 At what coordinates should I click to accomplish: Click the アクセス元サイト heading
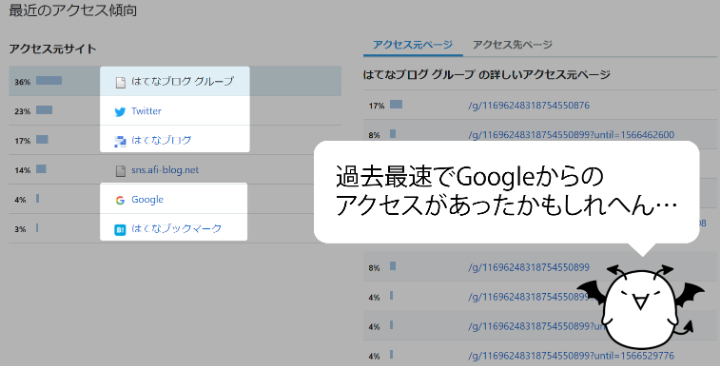tap(52, 49)
